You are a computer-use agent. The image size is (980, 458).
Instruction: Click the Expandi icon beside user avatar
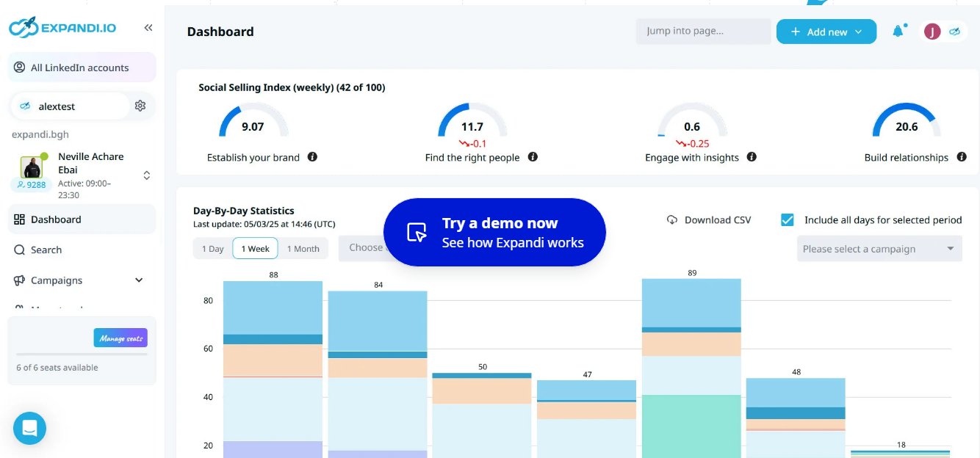[x=954, y=32]
